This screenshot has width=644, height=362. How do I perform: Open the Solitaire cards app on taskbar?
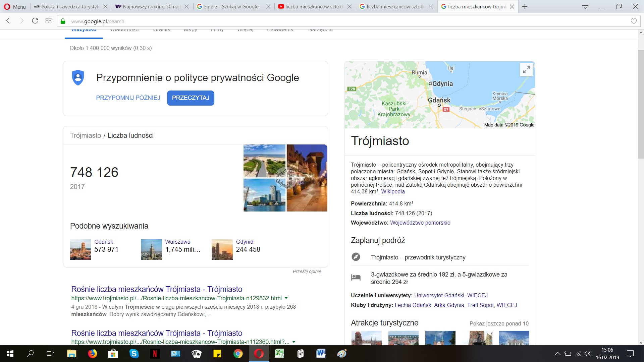pyautogui.click(x=196, y=354)
